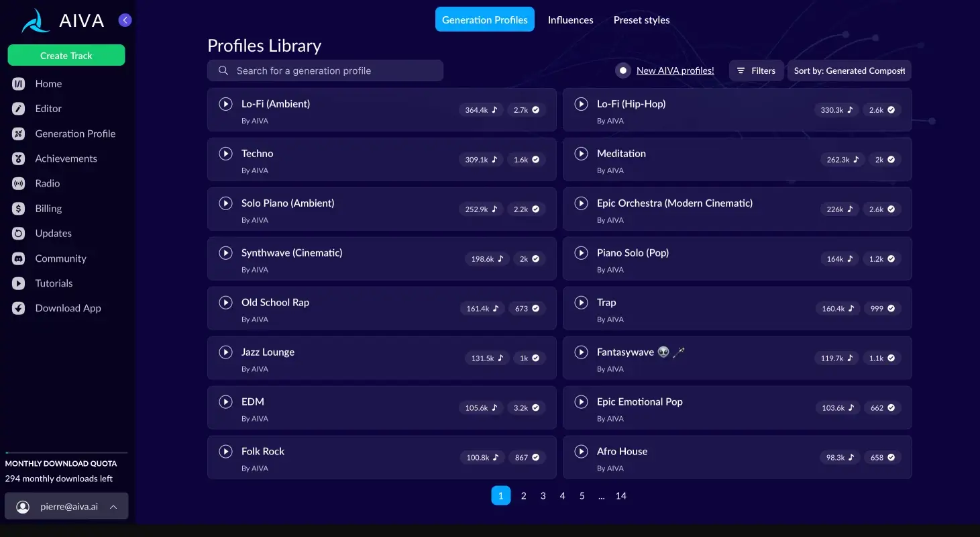Viewport: 980px width, 537px height.
Task: Click the Updates refresh icon
Action: click(19, 234)
